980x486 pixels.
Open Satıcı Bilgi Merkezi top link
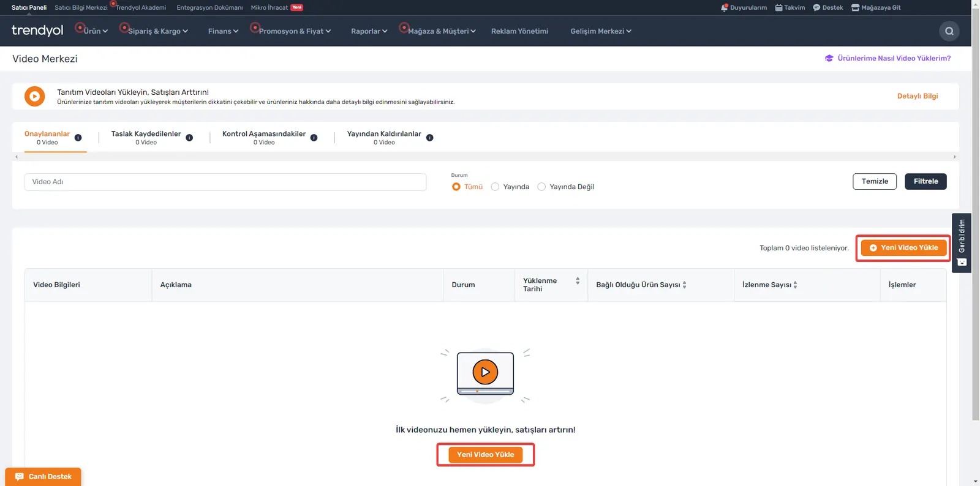pos(81,7)
